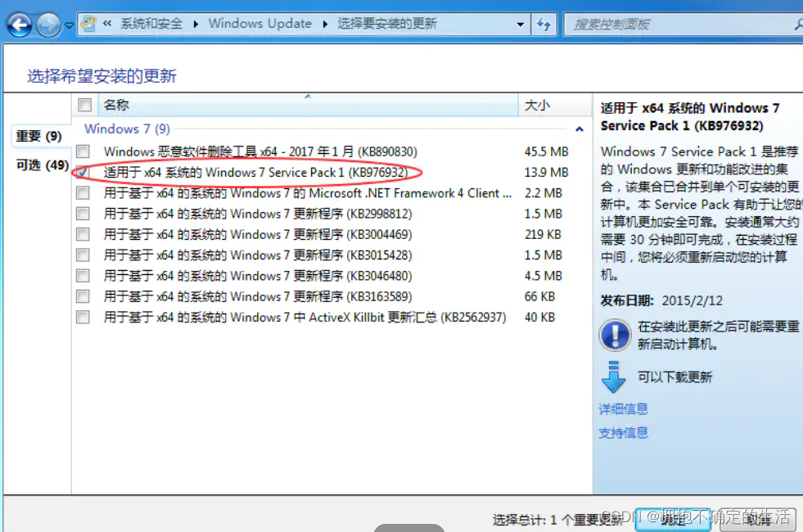Check the KB3015428 update checkbox
Image resolution: width=803 pixels, height=532 pixels.
click(83, 255)
